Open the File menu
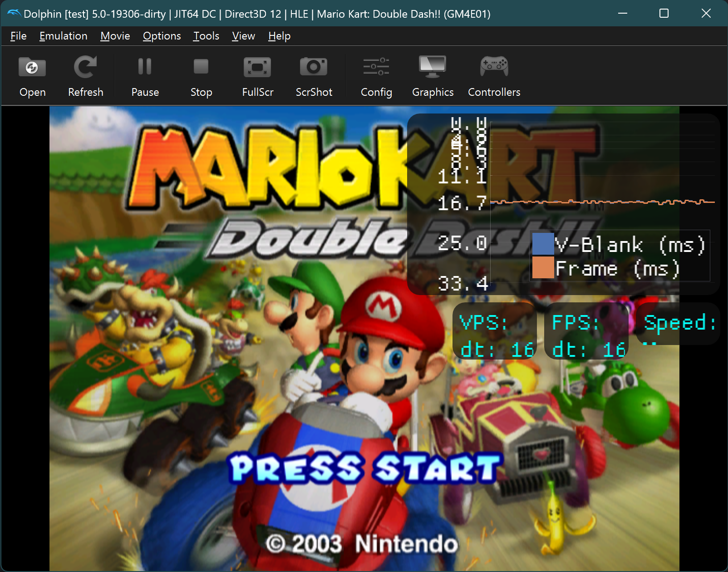The image size is (728, 572). pos(19,36)
